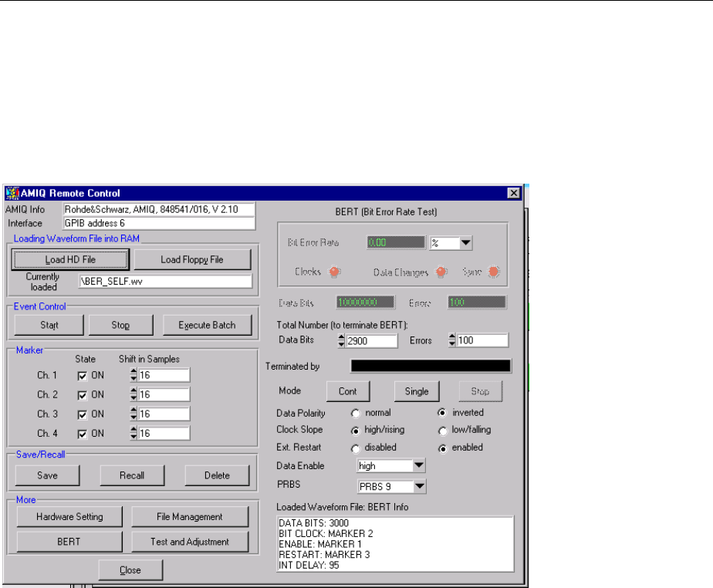The height and width of the screenshot is (588, 713).
Task: Click 'ENABLE: MARKER 1' line
Action: pos(320,544)
